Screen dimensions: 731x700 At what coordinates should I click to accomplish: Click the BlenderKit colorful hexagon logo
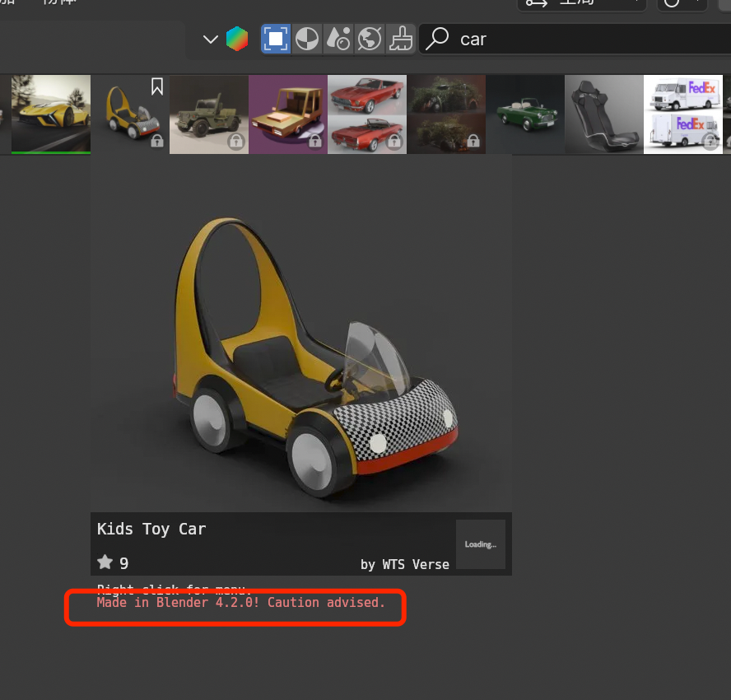point(237,39)
